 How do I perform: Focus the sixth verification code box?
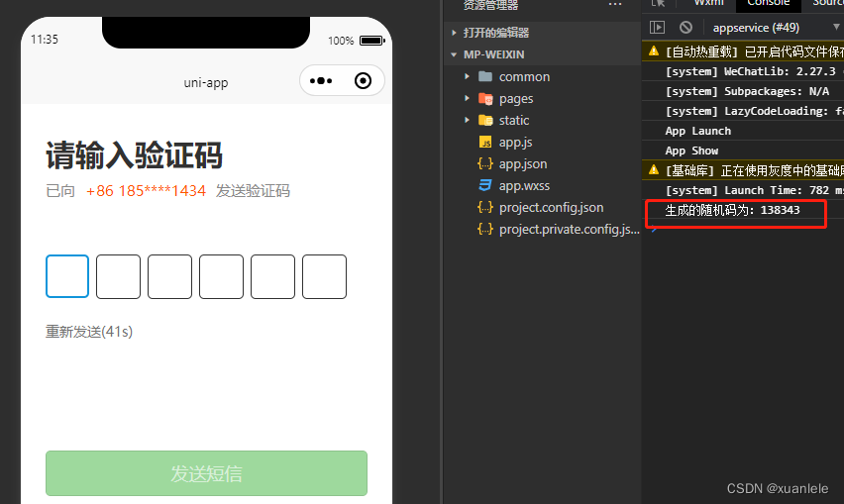[x=324, y=276]
